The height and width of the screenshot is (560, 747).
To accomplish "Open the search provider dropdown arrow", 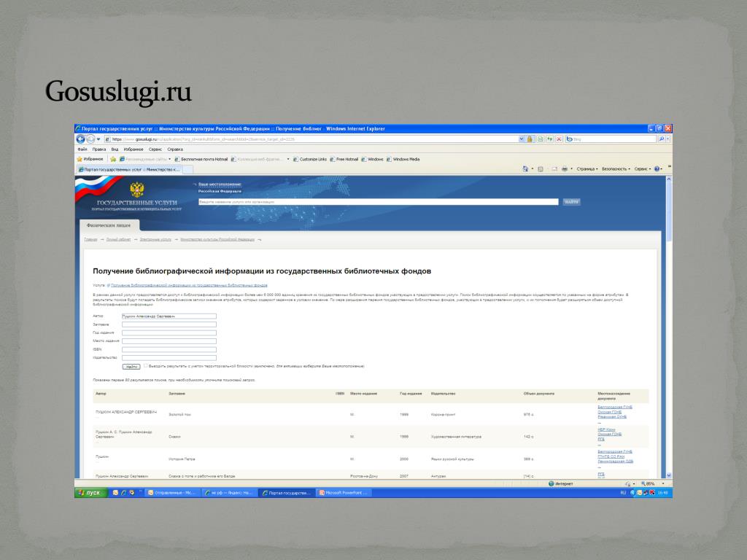I will pyautogui.click(x=668, y=139).
